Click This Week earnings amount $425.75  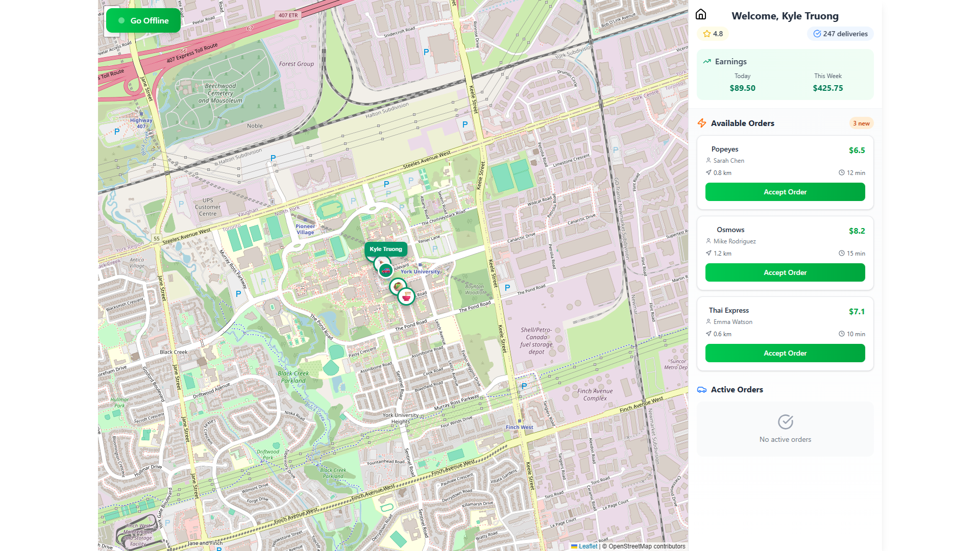click(827, 88)
